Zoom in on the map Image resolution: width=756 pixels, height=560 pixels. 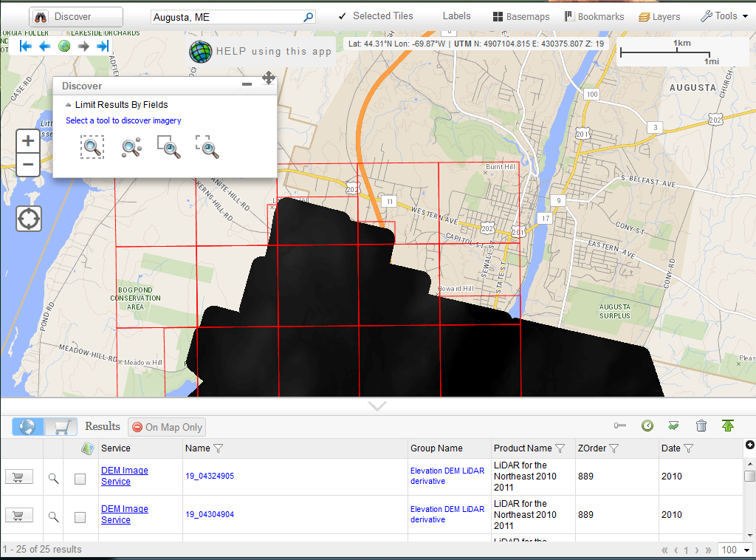28,141
